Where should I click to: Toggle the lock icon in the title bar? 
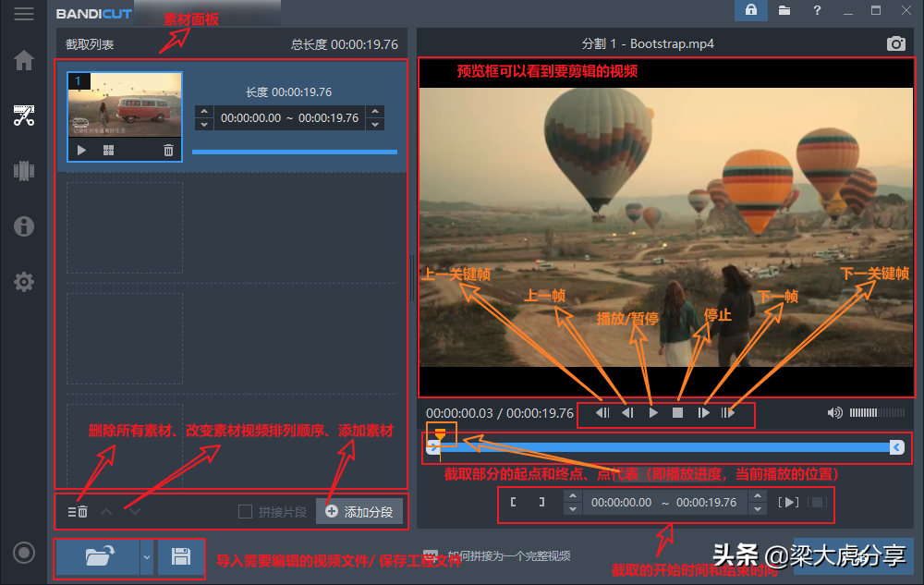point(750,10)
